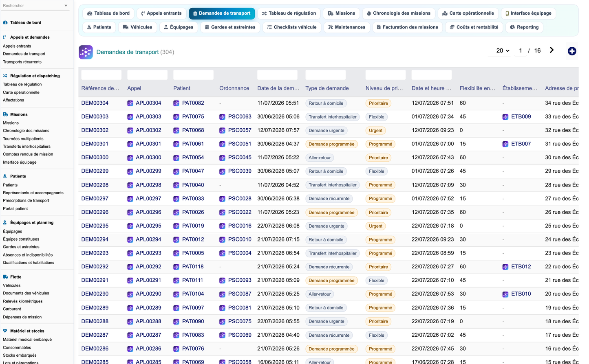Click the current page number field
This screenshot has width=589, height=364.
coord(520,50)
